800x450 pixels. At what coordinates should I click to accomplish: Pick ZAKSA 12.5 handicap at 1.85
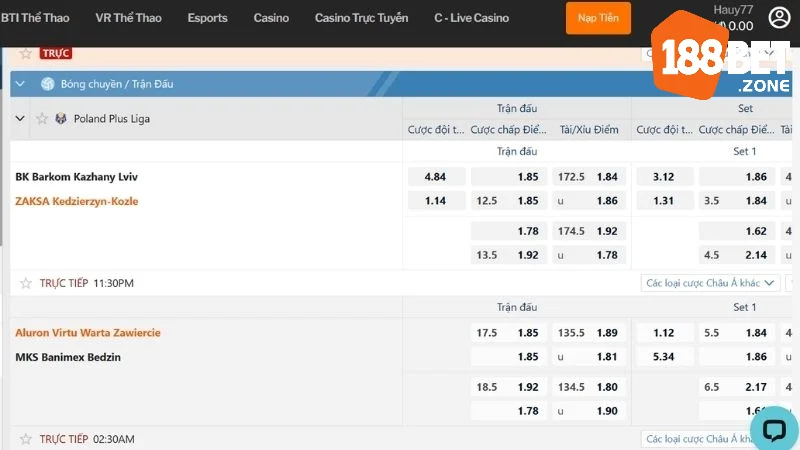(509, 201)
